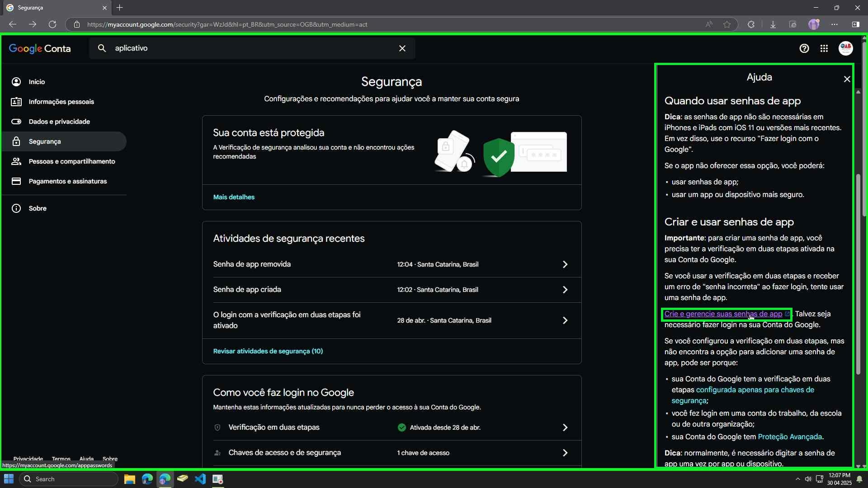Close the Ajuda help panel
This screenshot has width=868, height=488.
(847, 79)
